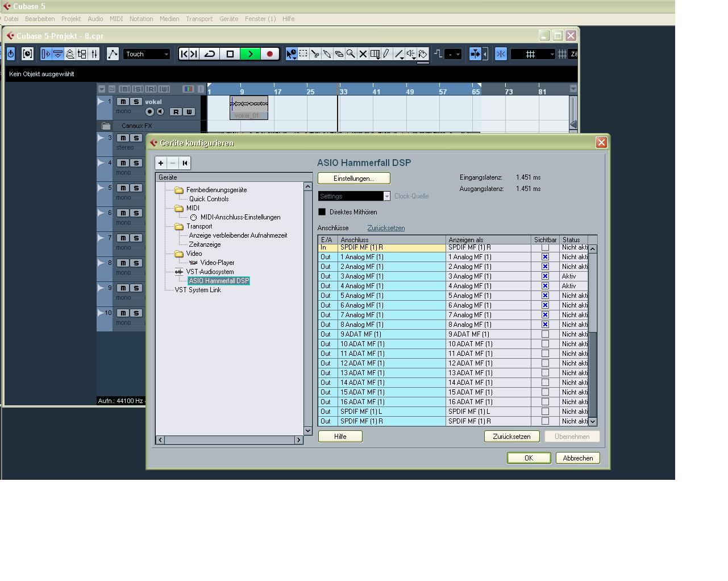Open the Transport menu
The image size is (728, 581).
click(x=199, y=19)
